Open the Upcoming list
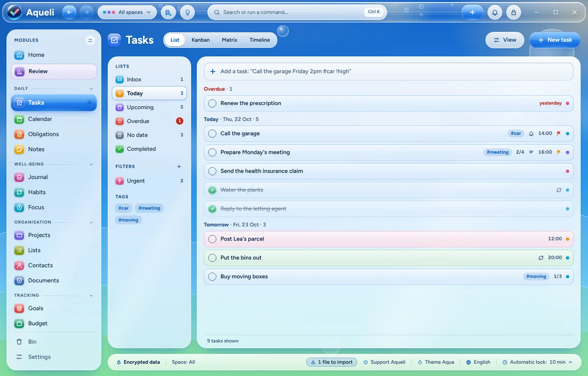588x376 pixels. [x=149, y=107]
